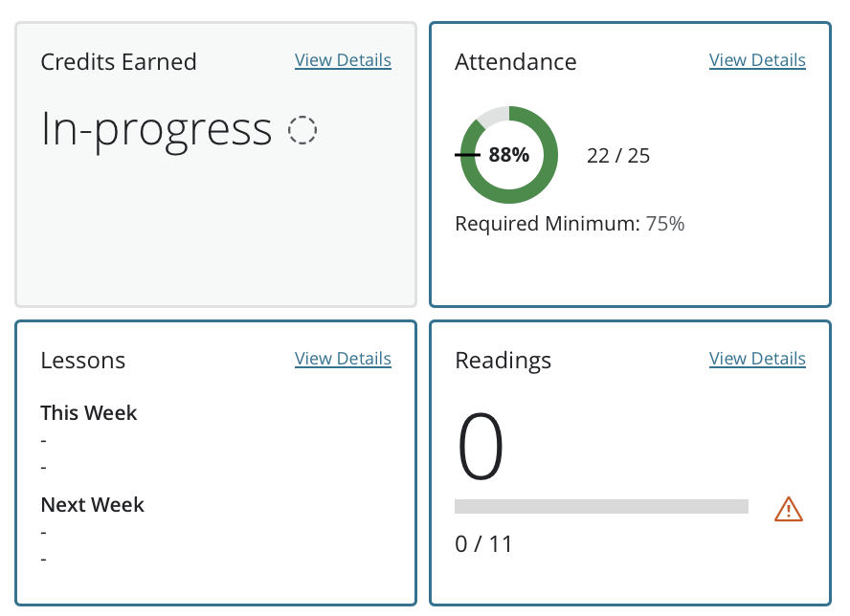The height and width of the screenshot is (616, 850).
Task: Click the large In-progress status text
Action: pos(156,131)
